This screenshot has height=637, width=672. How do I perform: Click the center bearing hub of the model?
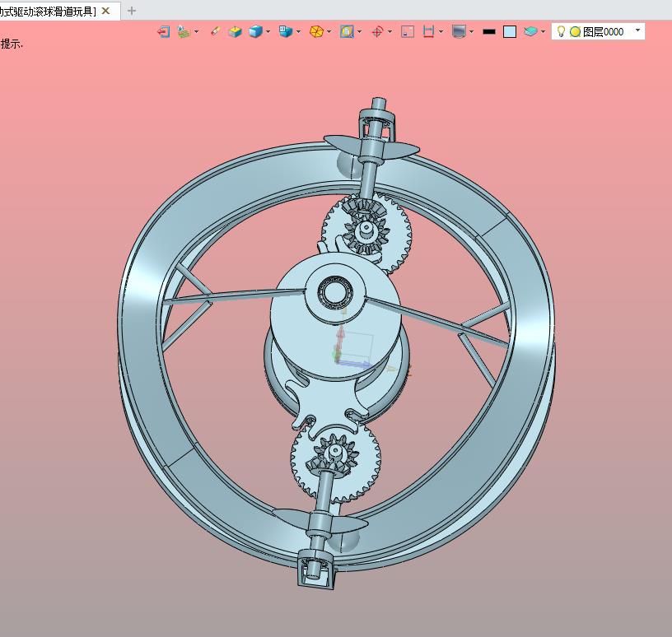click(x=335, y=293)
